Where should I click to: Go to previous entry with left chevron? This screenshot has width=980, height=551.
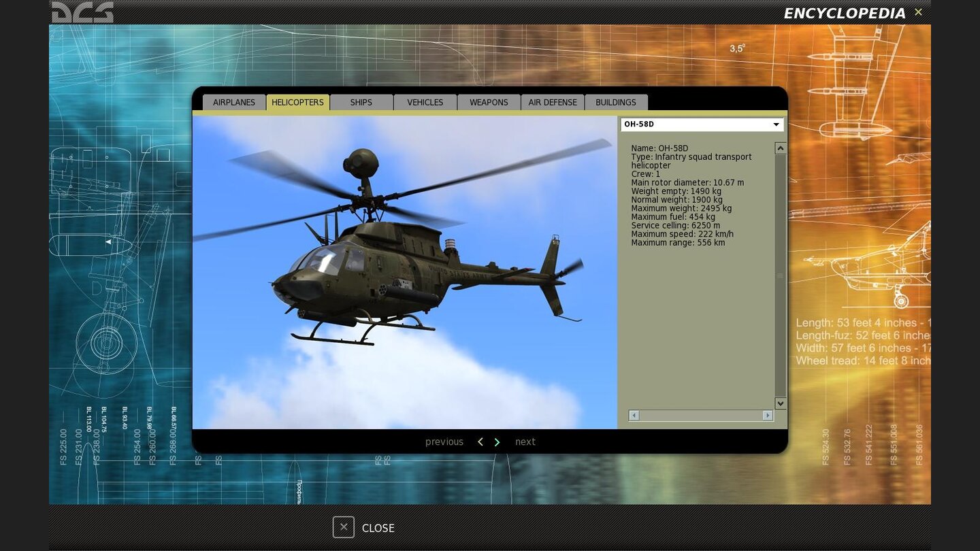(x=480, y=442)
